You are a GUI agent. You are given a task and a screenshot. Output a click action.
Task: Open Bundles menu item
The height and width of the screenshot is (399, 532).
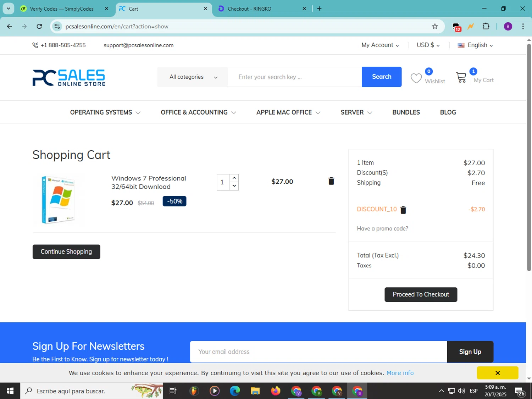coord(406,112)
